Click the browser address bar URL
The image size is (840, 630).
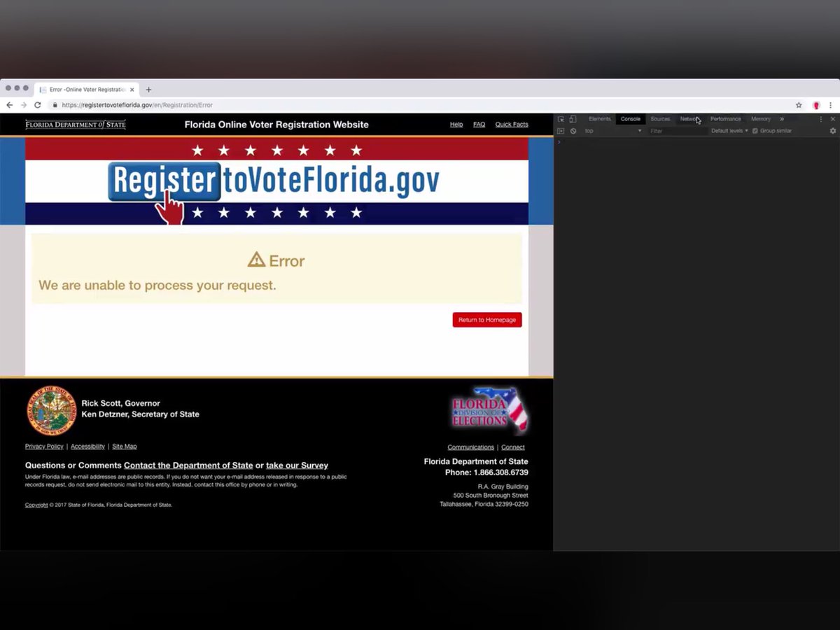click(x=137, y=105)
